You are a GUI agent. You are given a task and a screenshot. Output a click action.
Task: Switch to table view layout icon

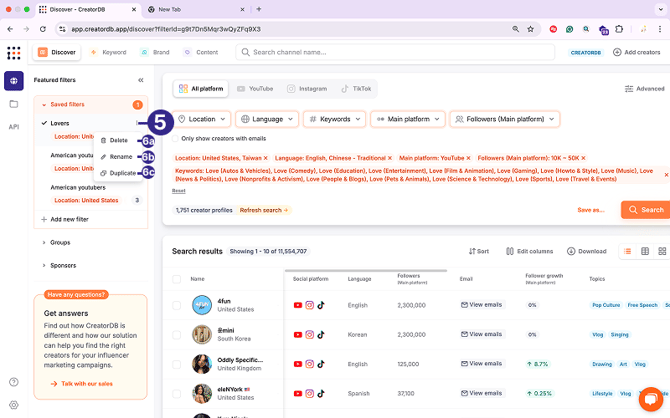[x=645, y=251]
